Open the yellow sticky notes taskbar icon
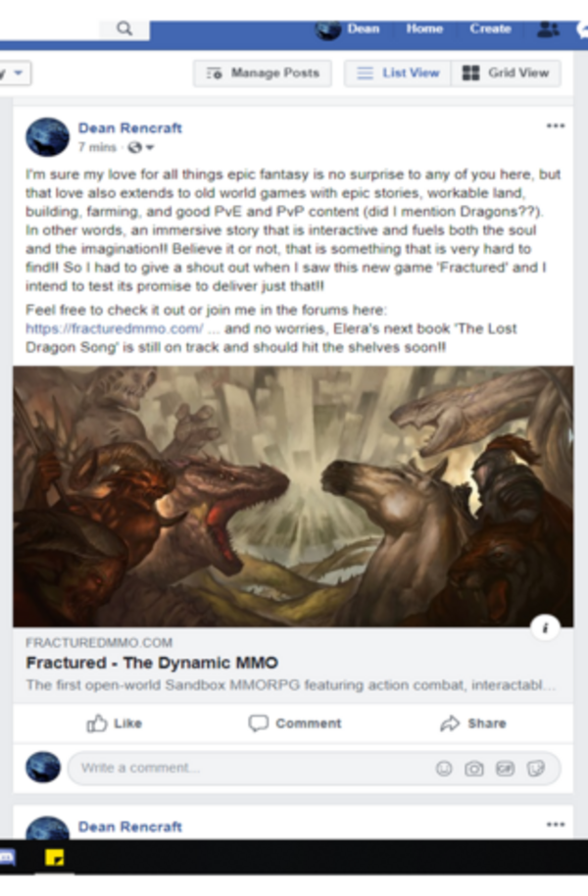Image resolution: width=588 pixels, height=896 pixels. coord(54,858)
